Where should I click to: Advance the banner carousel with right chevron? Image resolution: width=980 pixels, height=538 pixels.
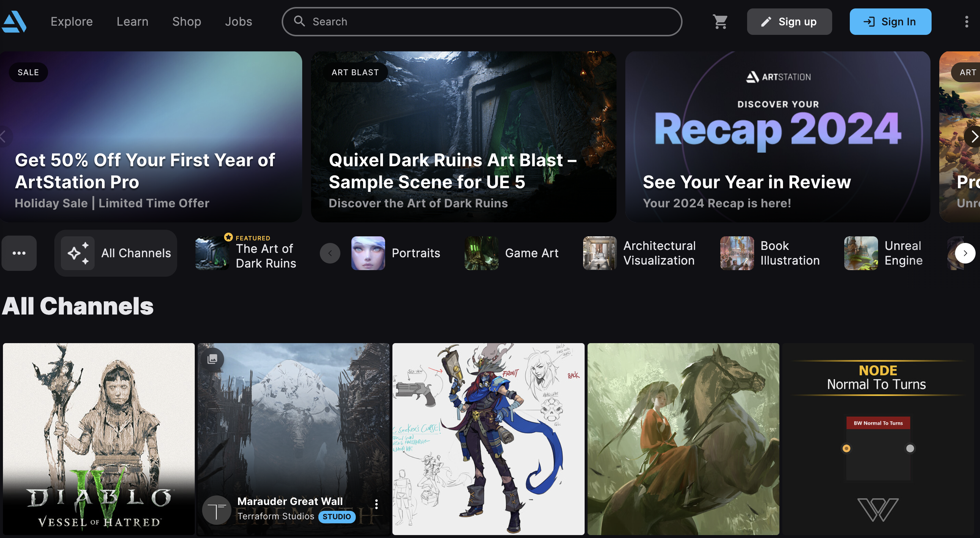[973, 136]
